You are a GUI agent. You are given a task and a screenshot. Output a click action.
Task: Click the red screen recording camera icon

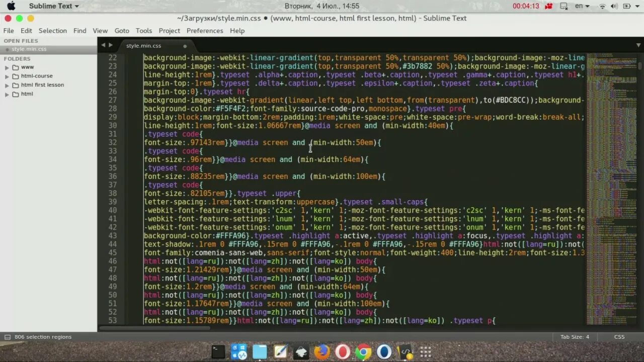click(x=549, y=6)
